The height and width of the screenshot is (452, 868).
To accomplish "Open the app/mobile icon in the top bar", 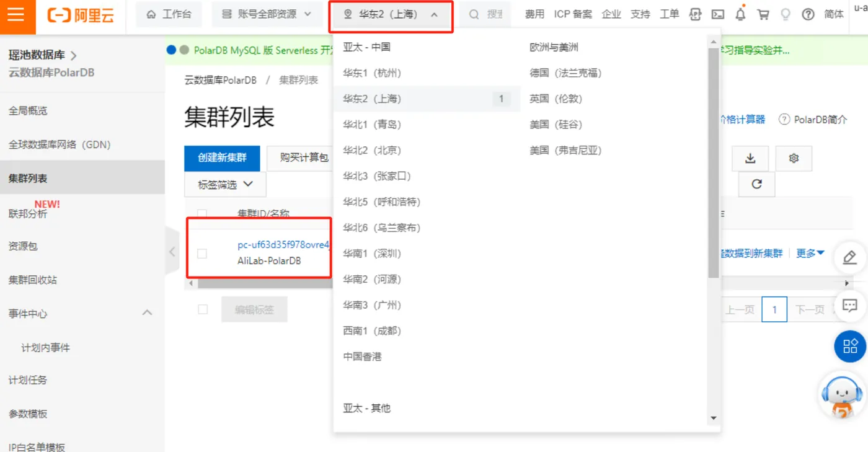I will tap(696, 14).
